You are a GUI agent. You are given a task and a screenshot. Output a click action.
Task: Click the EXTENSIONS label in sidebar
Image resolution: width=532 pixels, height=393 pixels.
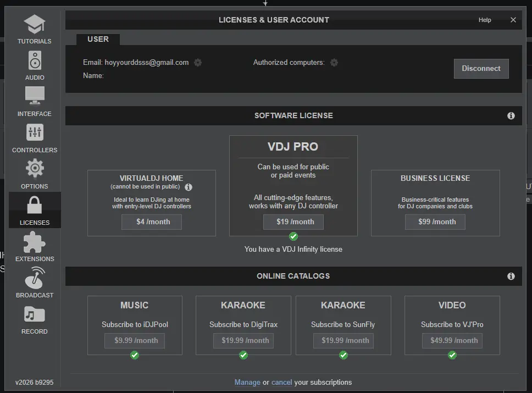35,259
